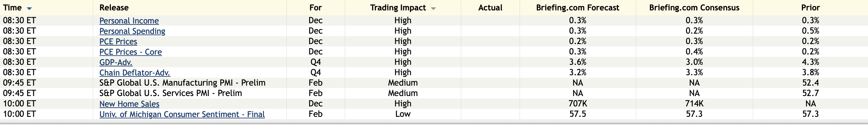Viewport: 868px width, 126px height.
Task: Open Univ. of Michigan Consumer Sentiment link
Action: point(182,114)
